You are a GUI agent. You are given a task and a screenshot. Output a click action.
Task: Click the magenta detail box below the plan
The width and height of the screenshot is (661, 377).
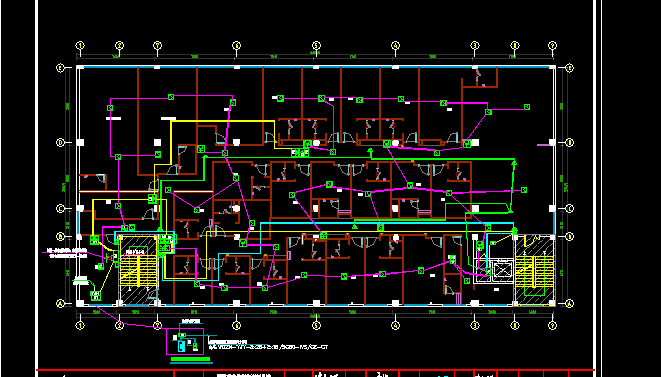[185, 342]
